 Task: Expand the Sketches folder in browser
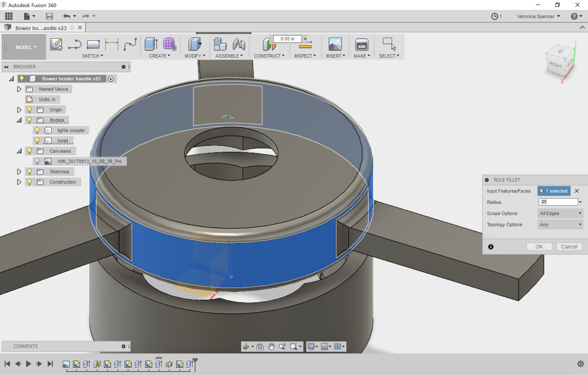(x=19, y=172)
